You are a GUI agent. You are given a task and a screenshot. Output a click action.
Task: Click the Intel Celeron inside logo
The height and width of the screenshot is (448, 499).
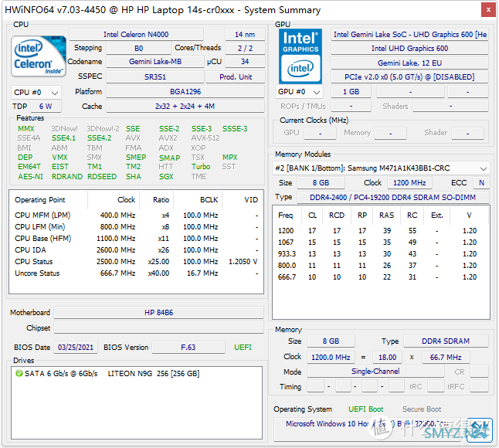click(x=39, y=56)
